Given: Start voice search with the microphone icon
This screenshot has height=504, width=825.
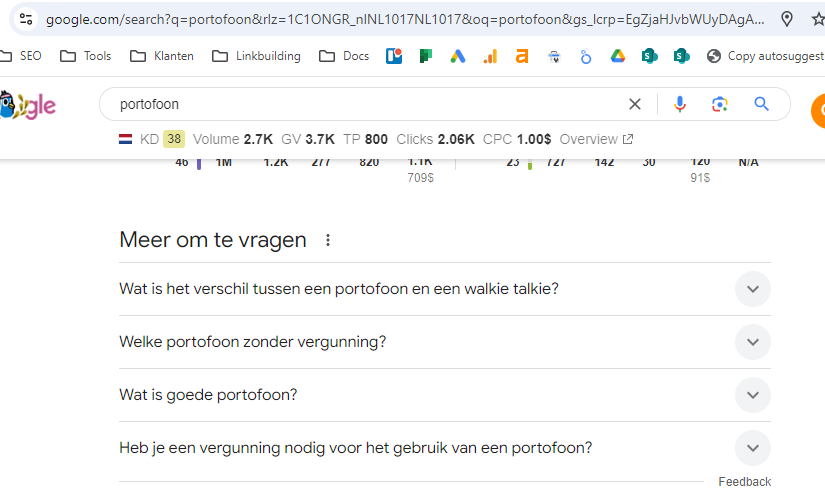Looking at the screenshot, I should pyautogui.click(x=680, y=104).
